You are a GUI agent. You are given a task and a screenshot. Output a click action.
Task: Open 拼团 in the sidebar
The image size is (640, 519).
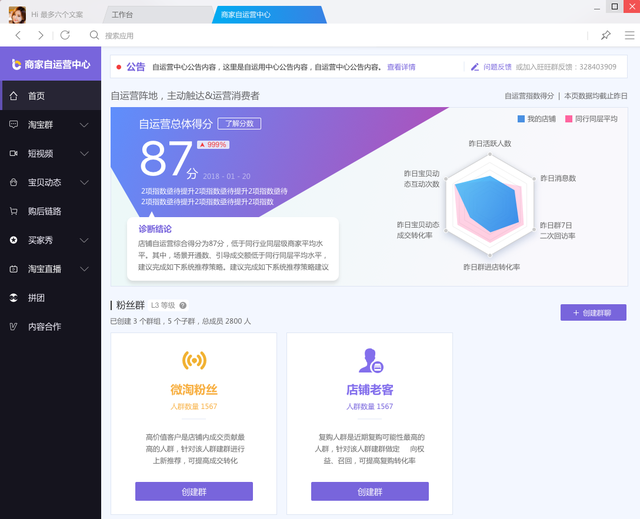coord(51,298)
